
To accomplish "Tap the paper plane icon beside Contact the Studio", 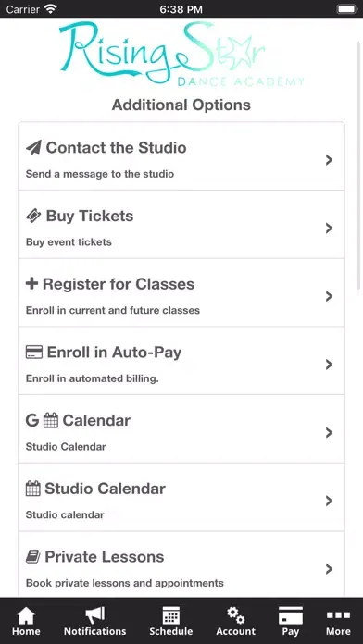I will click(x=33, y=147).
